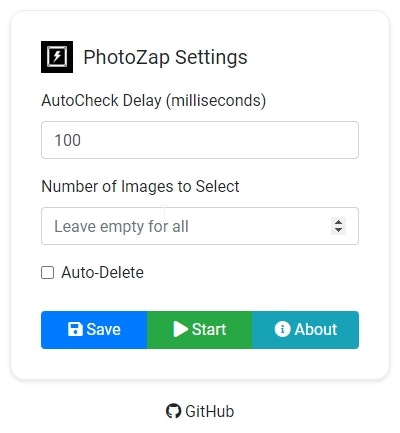Click the play triangle icon on Start

pos(181,329)
